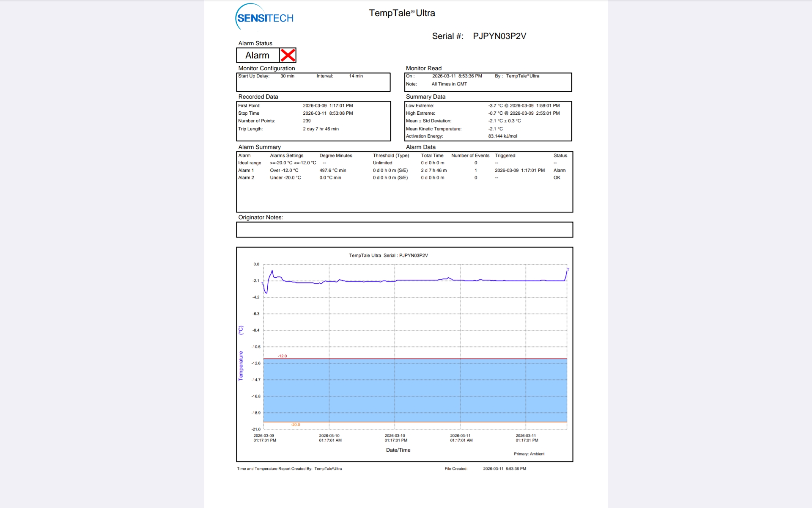
Task: Click the Sensitech logo
Action: point(264,17)
